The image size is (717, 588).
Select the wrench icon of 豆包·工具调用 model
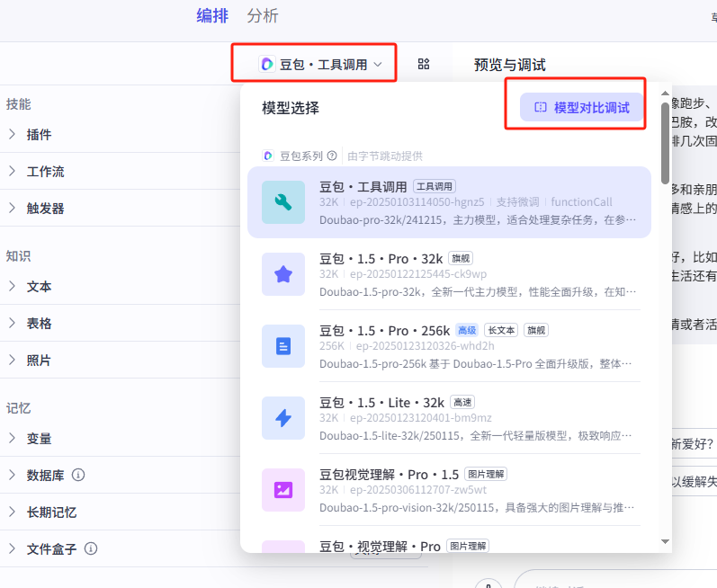(283, 202)
